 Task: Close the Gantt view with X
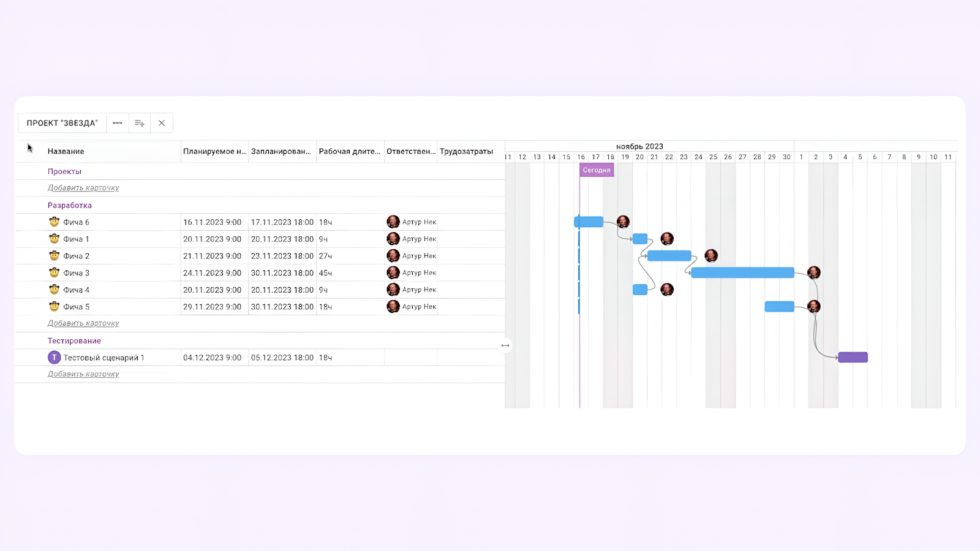(162, 123)
